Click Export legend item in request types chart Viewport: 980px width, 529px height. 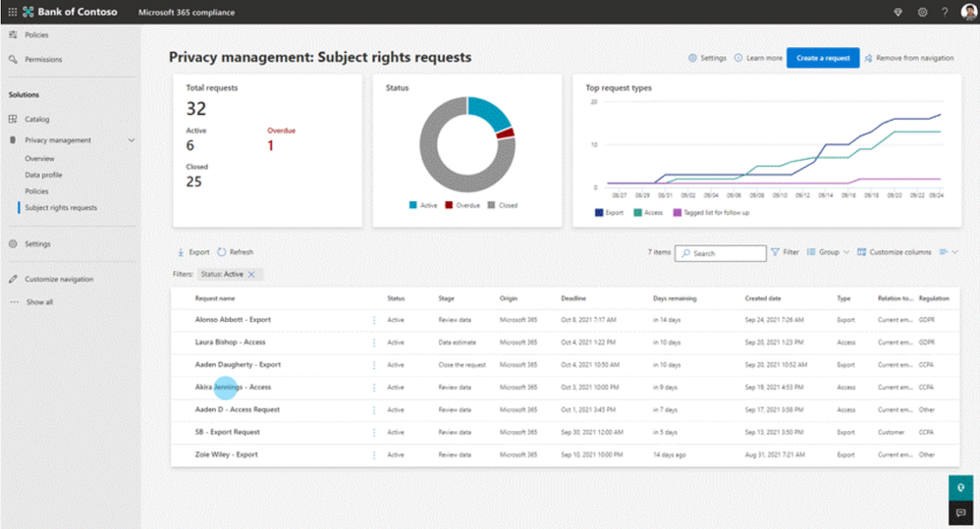(610, 213)
